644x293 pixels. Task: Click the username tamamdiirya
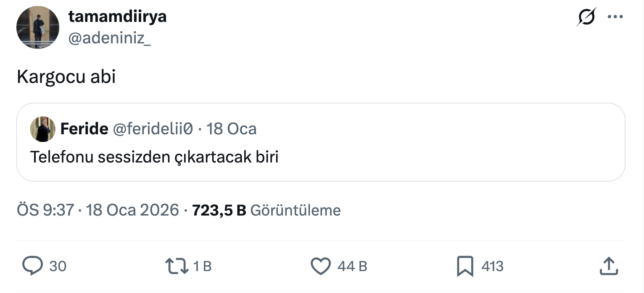pyautogui.click(x=118, y=16)
